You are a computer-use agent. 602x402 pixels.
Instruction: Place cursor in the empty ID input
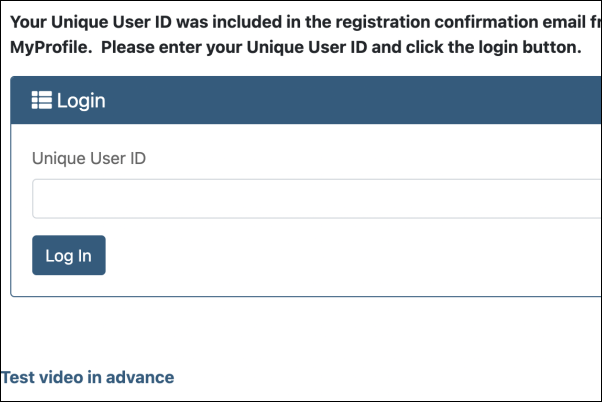click(317, 199)
